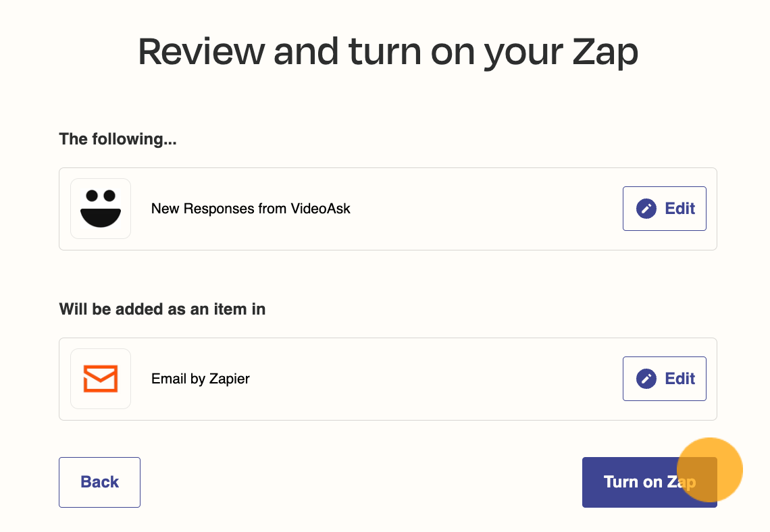This screenshot has height=532, width=770.
Task: Select the VideoAsk trigger card's empty area
Action: coord(486,209)
